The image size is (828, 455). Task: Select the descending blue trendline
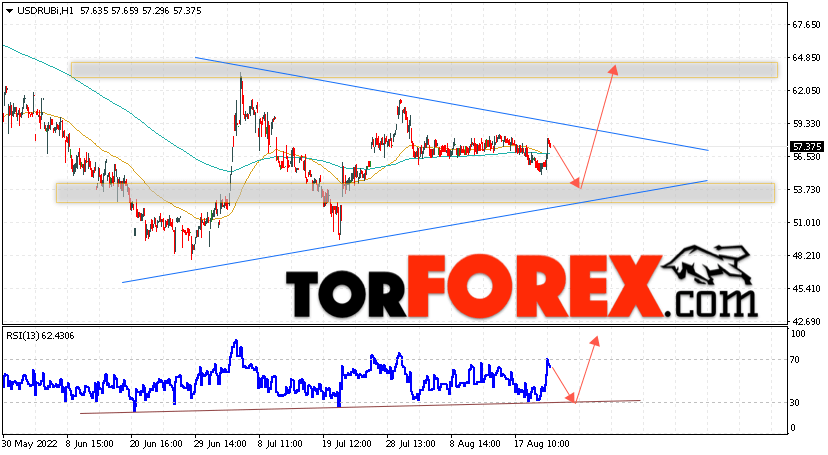coord(451,104)
